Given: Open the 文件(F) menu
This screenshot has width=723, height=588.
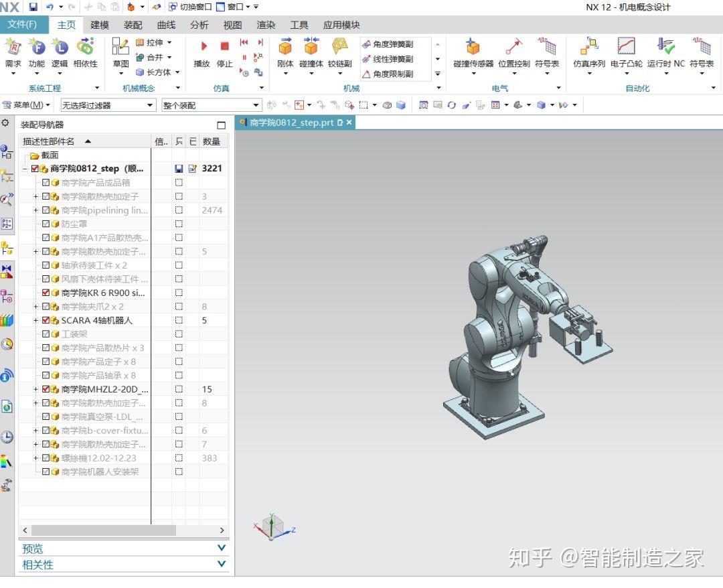Looking at the screenshot, I should coord(24,25).
